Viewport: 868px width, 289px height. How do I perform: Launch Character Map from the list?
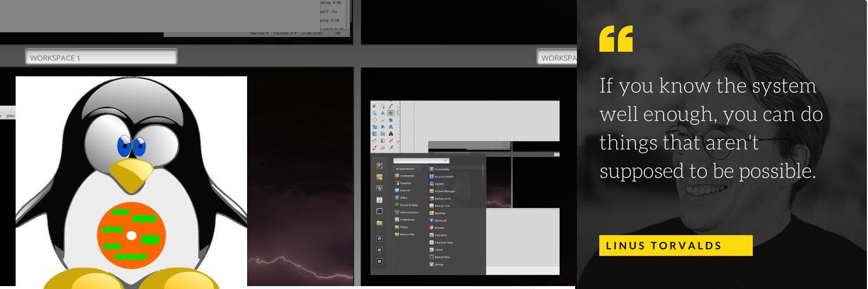click(442, 242)
